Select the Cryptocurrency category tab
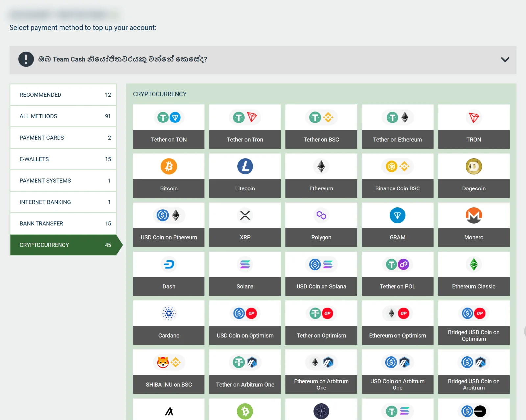This screenshot has height=420, width=526. (x=66, y=245)
